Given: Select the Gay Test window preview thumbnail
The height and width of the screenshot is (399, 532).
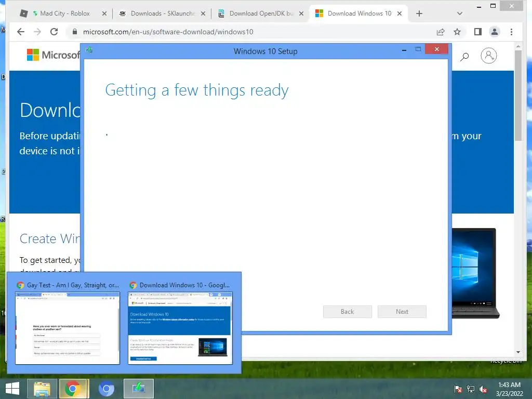Looking at the screenshot, I should [x=68, y=328].
